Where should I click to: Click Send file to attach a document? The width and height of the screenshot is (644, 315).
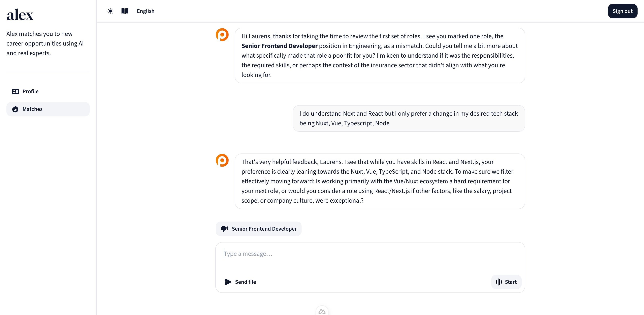(240, 282)
